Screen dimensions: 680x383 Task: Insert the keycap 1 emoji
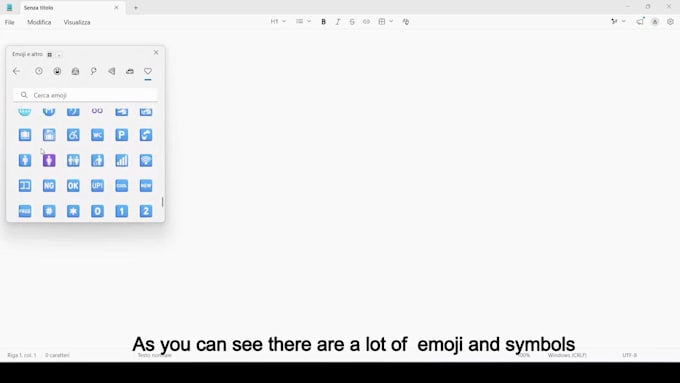click(x=122, y=211)
